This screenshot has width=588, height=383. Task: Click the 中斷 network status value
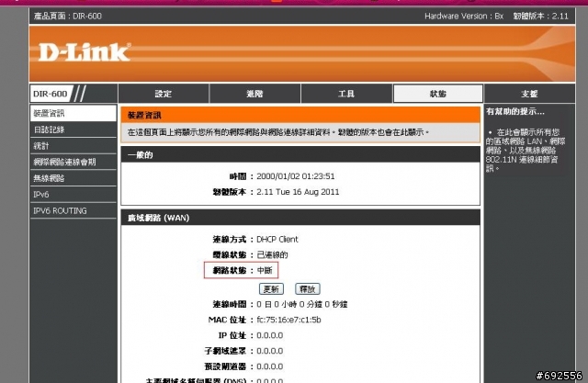265,270
